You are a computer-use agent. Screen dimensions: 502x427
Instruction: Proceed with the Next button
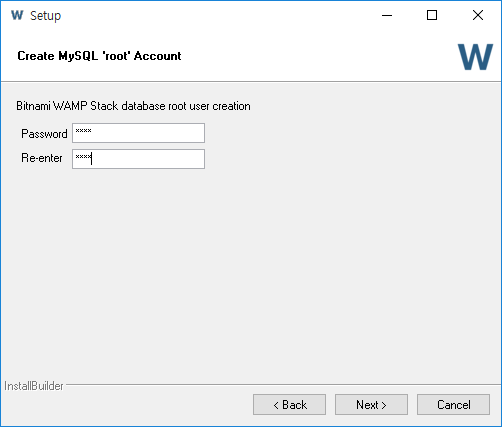pyautogui.click(x=371, y=405)
